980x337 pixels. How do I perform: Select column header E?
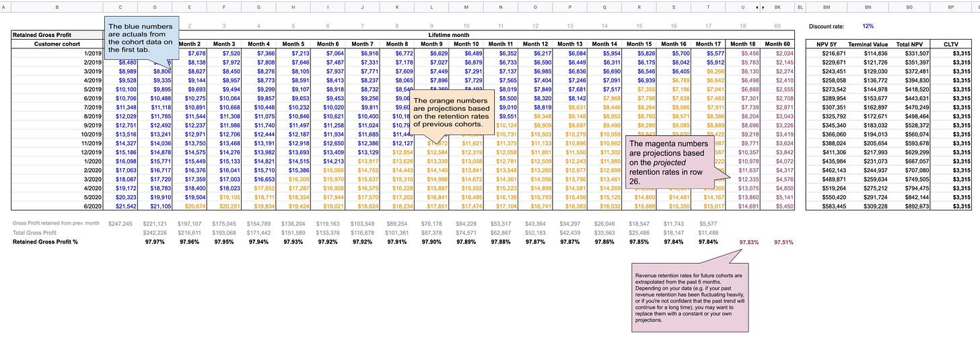pyautogui.click(x=190, y=6)
